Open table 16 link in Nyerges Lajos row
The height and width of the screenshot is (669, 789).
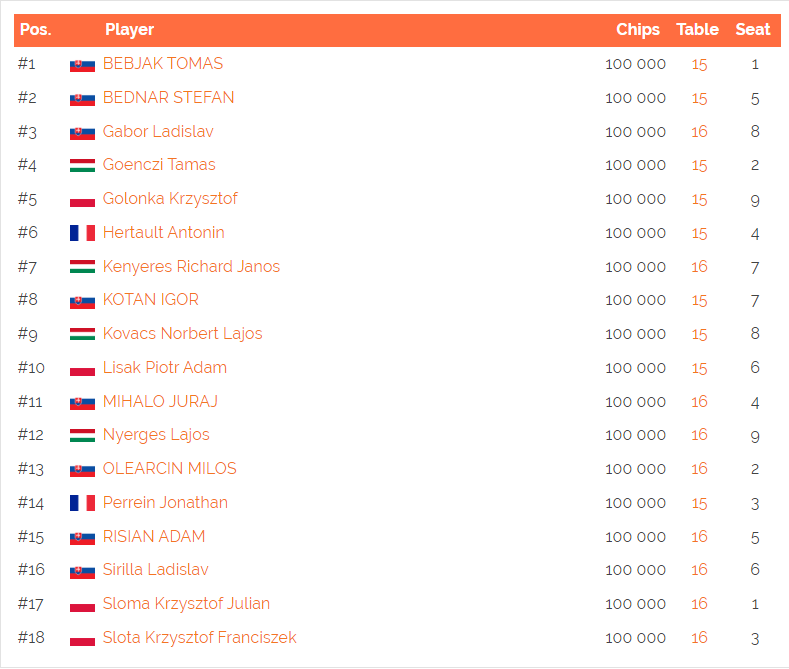coord(699,435)
